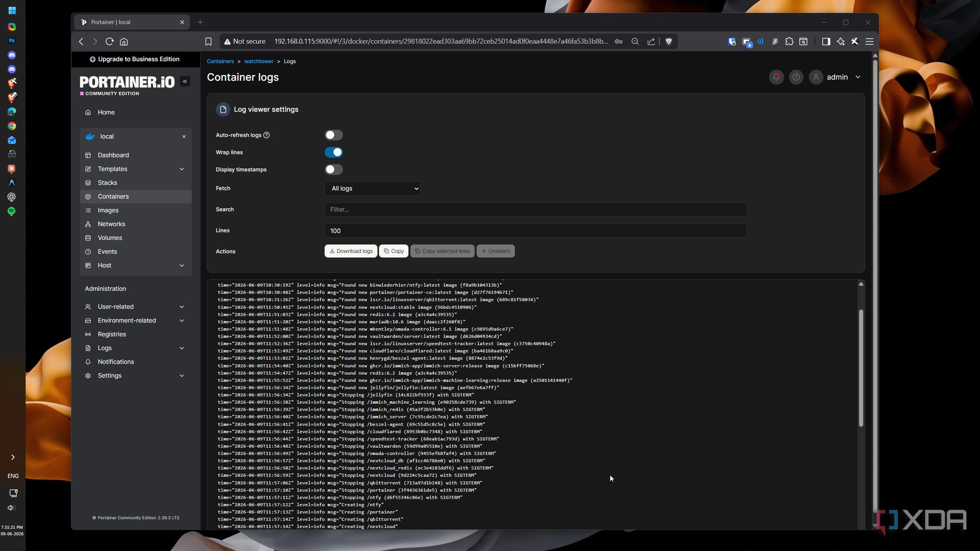Viewport: 980px width, 551px height.
Task: Follow the Containers breadcrumb link
Action: 220,61
